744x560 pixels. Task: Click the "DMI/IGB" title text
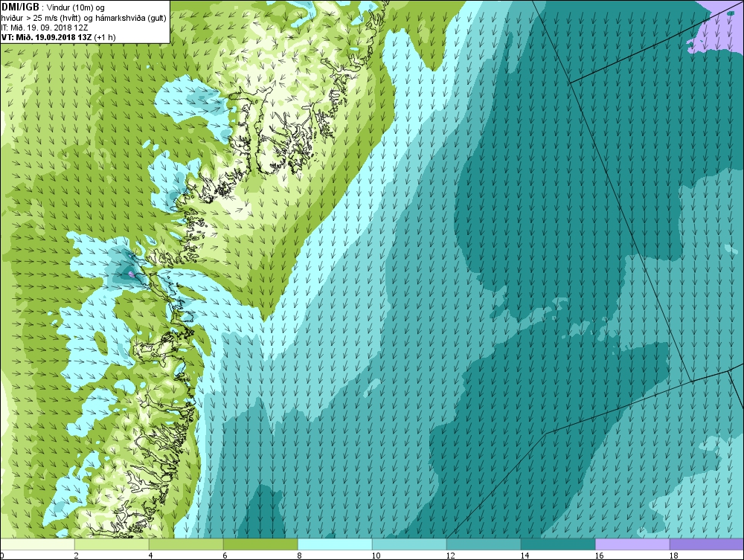point(20,7)
